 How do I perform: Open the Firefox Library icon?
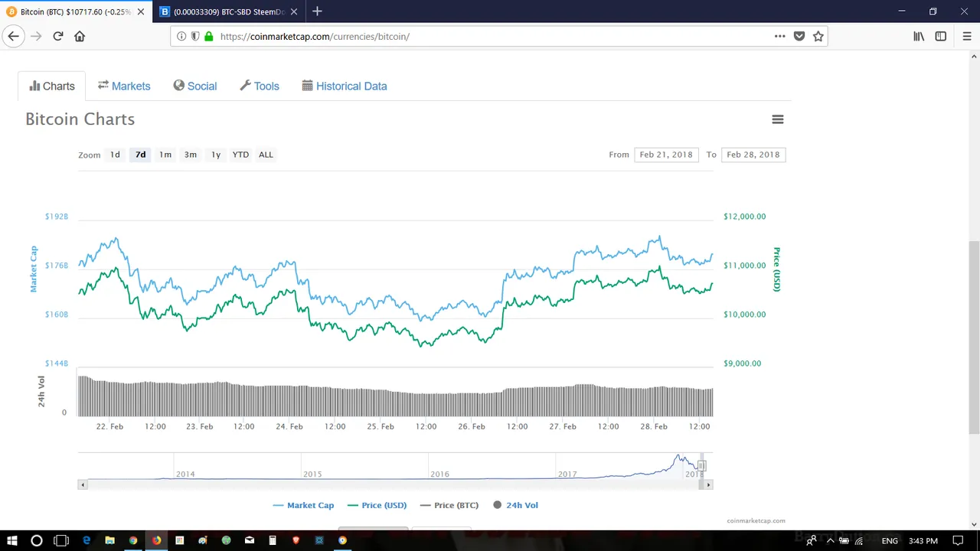919,36
